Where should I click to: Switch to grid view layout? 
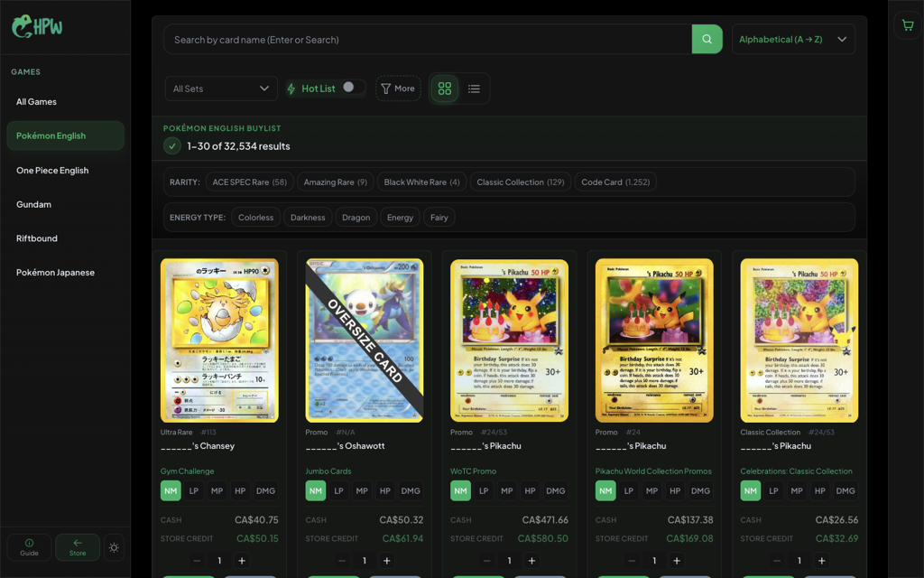[x=445, y=89]
